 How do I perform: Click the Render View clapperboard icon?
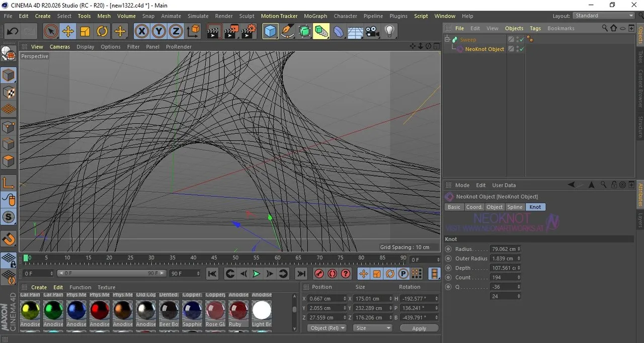point(214,31)
